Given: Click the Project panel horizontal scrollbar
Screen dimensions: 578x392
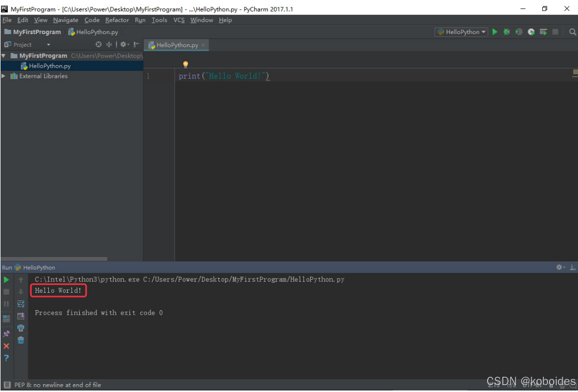Looking at the screenshot, I should pos(54,259).
